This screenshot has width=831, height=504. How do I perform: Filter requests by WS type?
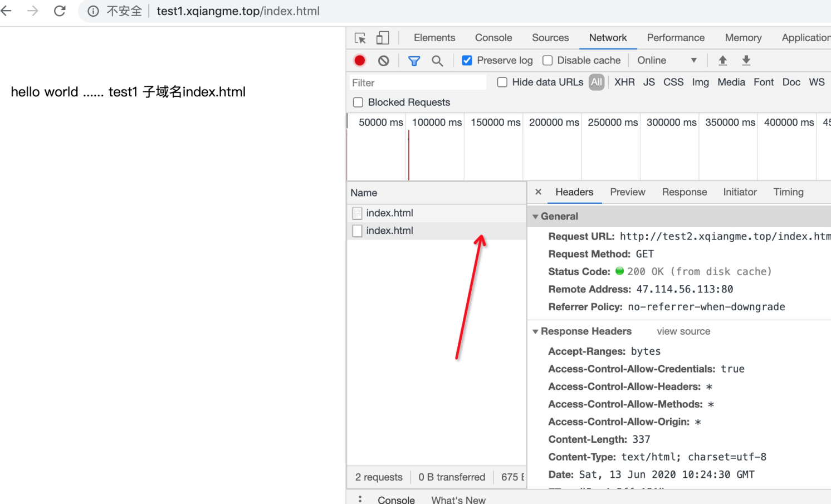point(817,82)
